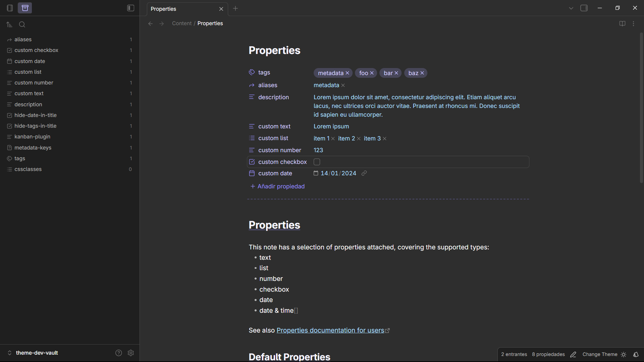
Task: Remove item 1 from custom list
Action: (x=333, y=139)
